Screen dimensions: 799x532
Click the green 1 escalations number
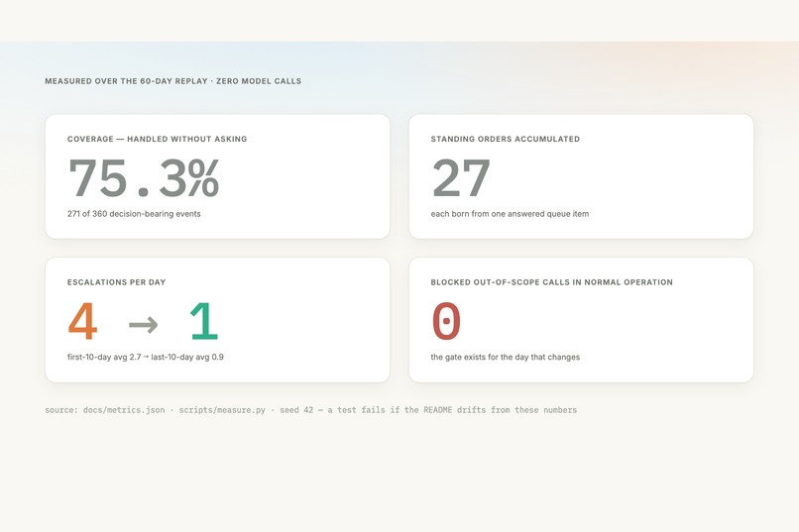tap(204, 321)
